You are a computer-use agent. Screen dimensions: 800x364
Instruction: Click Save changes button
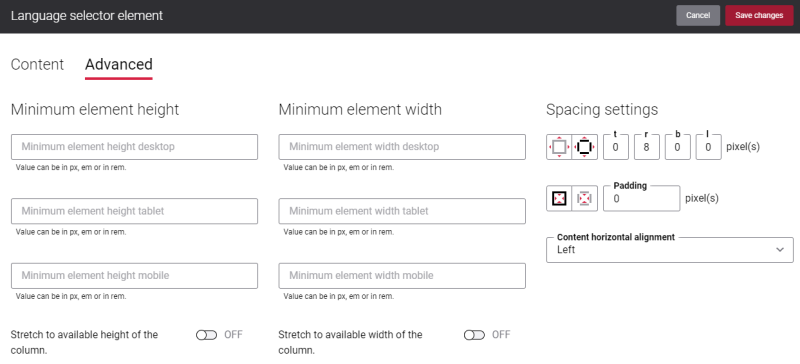759,15
